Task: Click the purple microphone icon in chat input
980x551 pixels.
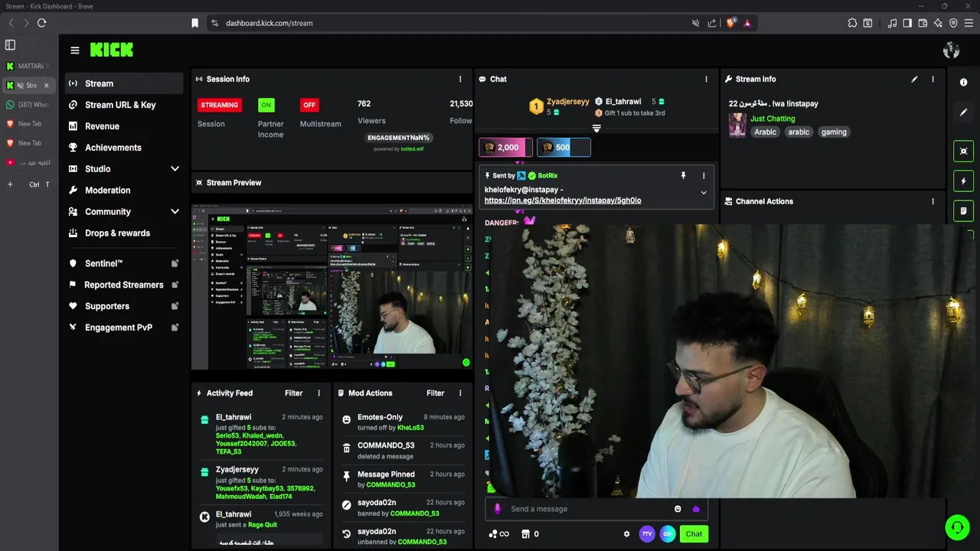Action: coord(498,509)
